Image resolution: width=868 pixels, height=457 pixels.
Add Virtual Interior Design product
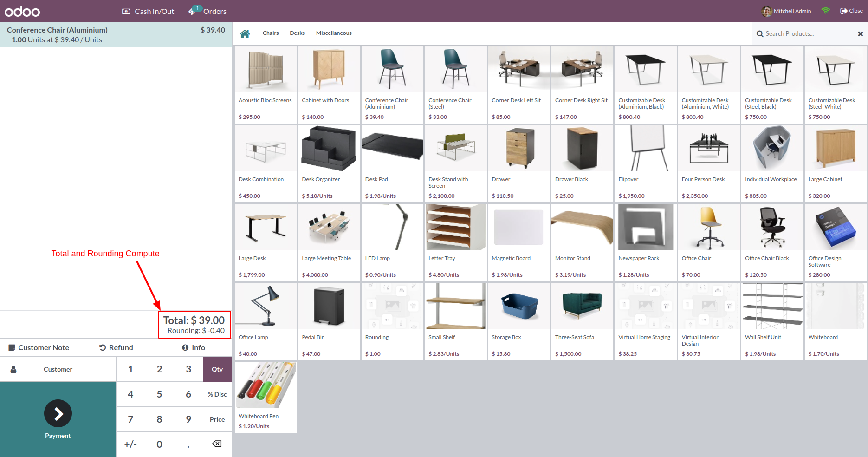pos(709,321)
